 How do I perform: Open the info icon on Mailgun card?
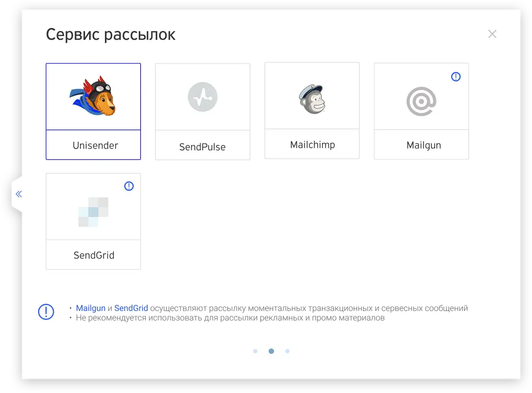click(456, 77)
